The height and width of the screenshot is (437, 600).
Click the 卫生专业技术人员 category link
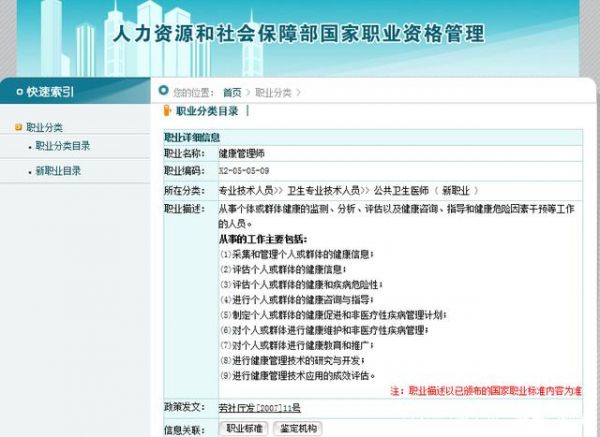click(323, 191)
